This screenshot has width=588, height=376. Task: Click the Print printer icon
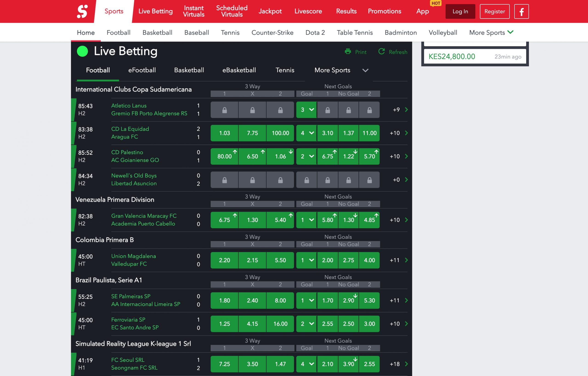tap(348, 52)
